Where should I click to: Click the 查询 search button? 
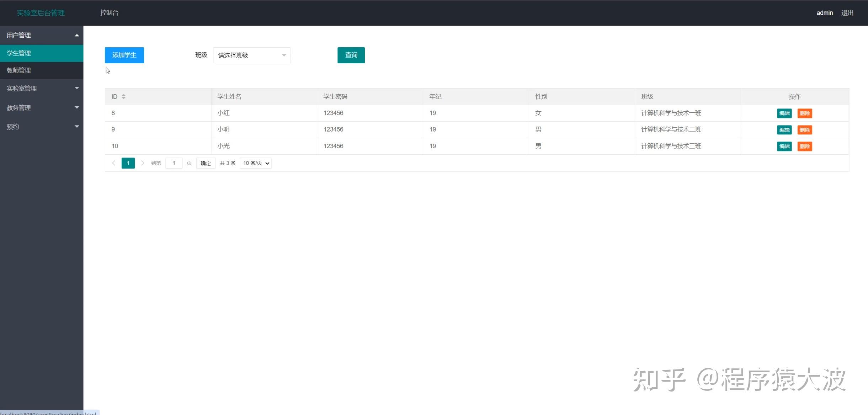click(x=351, y=55)
